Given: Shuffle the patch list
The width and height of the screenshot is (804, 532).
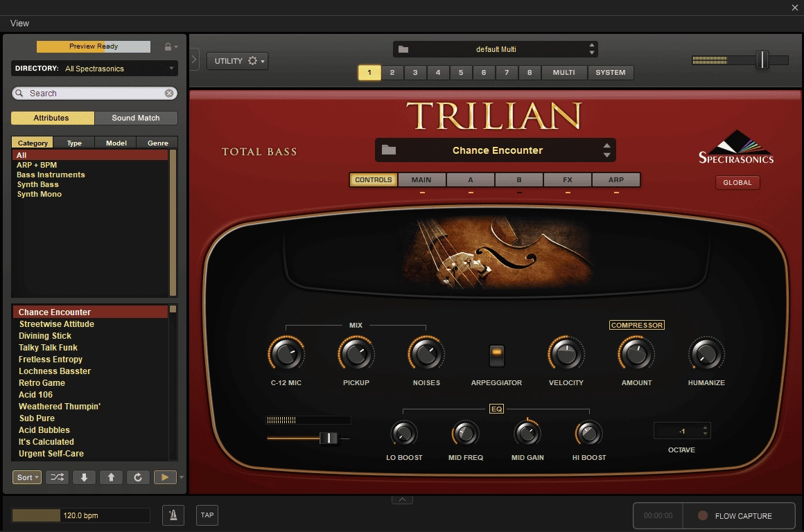Looking at the screenshot, I should (x=57, y=477).
